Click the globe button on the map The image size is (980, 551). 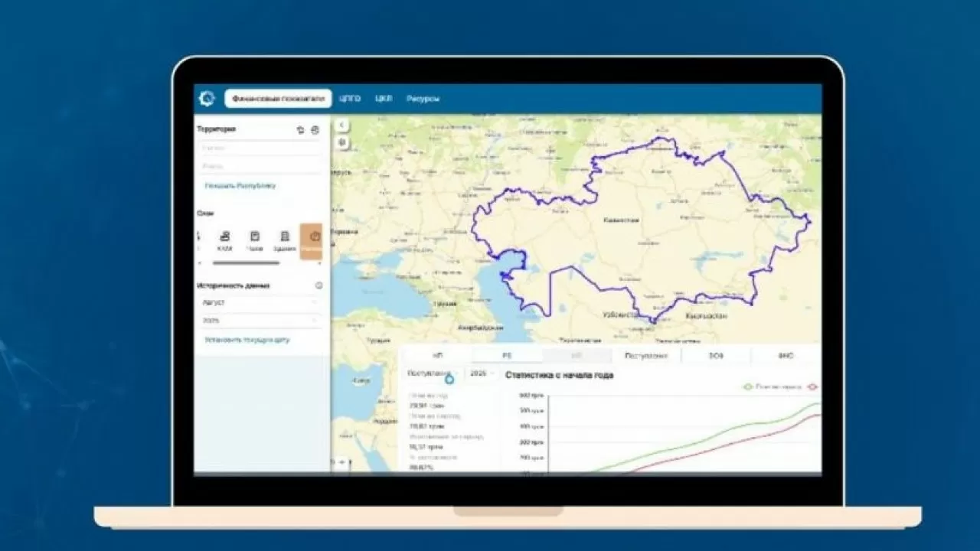pos(341,142)
